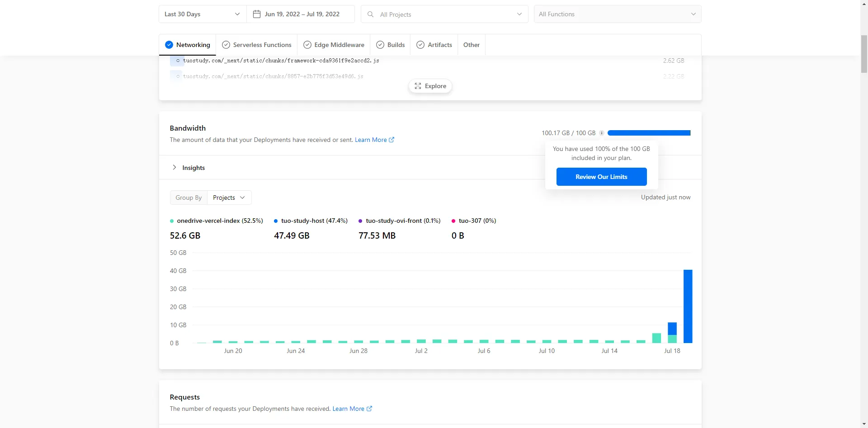Image resolution: width=868 pixels, height=428 pixels.
Task: Click the 2.62 GB usage value
Action: 674,61
